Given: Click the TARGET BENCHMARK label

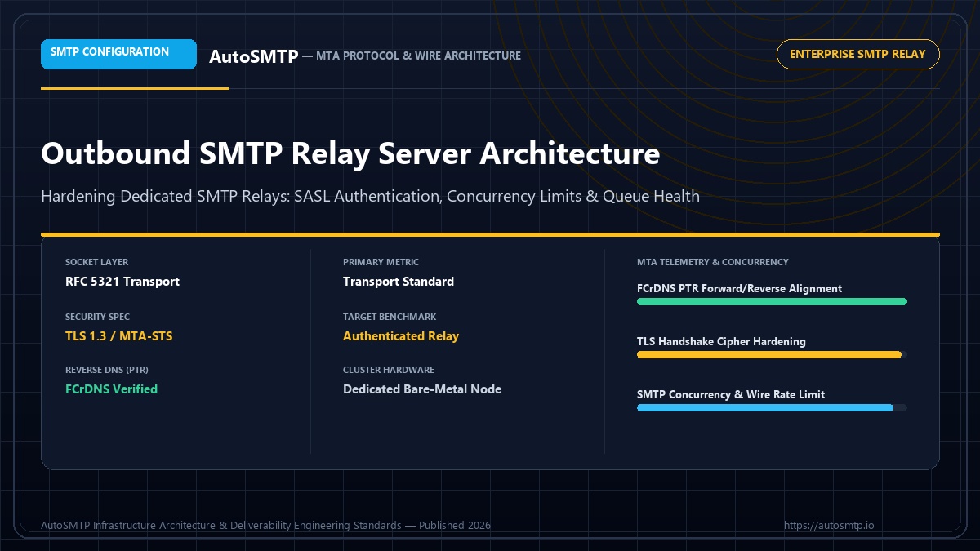Looking at the screenshot, I should pyautogui.click(x=389, y=317).
